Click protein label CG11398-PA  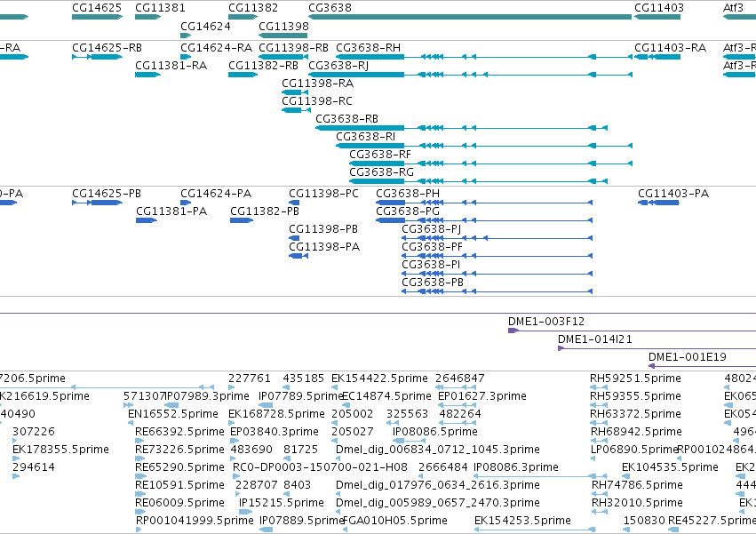coord(324,247)
